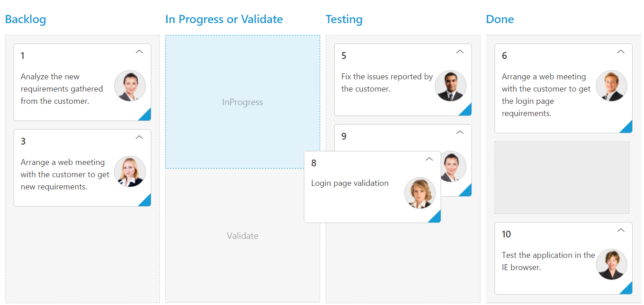The image size is (644, 305).
Task: Click the Done column header
Action: 500,19
